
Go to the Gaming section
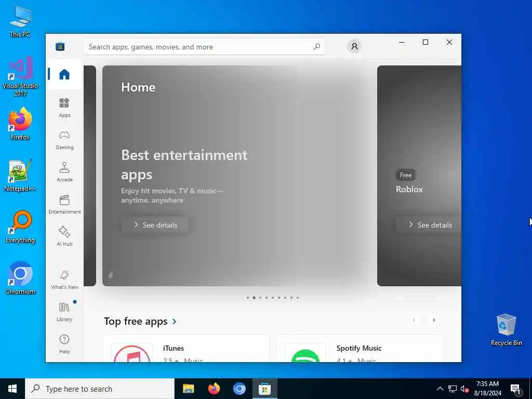[x=64, y=140]
